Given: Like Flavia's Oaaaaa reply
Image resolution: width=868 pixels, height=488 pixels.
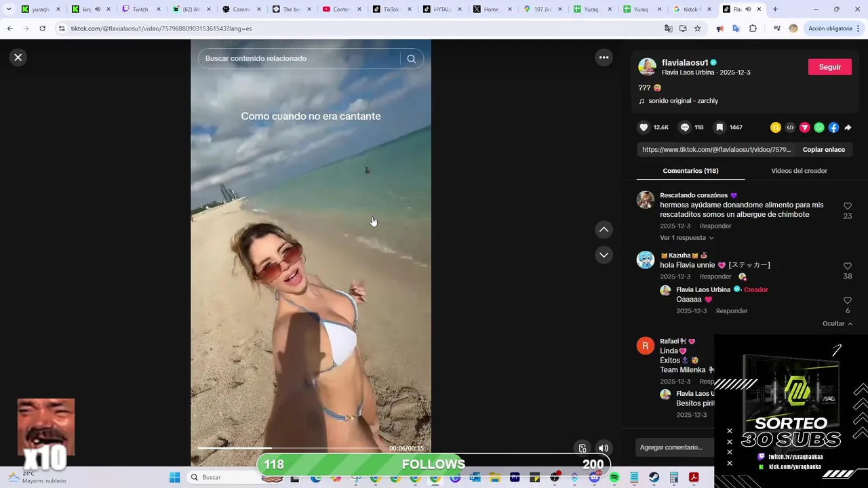Looking at the screenshot, I should (x=848, y=300).
